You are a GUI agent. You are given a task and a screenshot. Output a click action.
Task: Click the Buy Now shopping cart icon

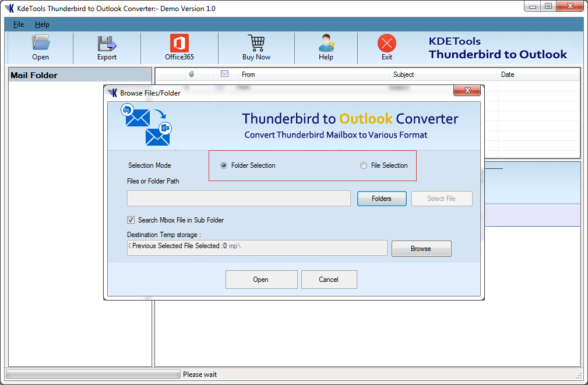coord(256,47)
